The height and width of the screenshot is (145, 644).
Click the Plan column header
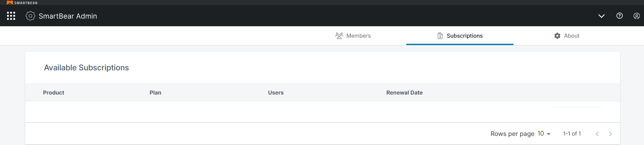[x=155, y=93]
